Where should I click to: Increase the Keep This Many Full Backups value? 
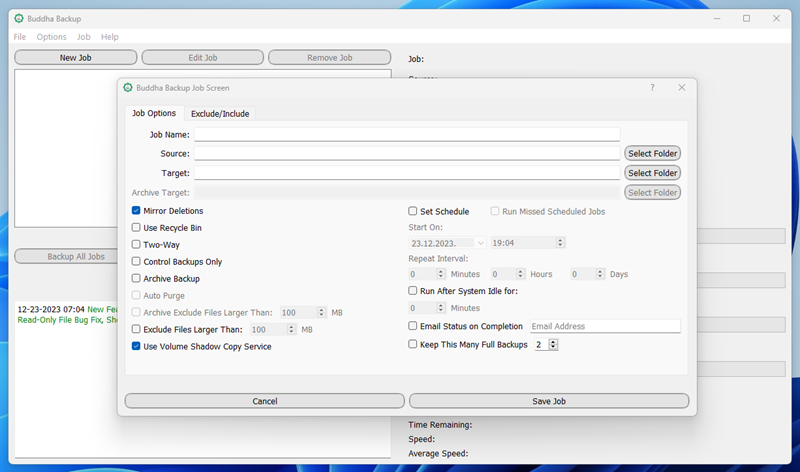553,341
